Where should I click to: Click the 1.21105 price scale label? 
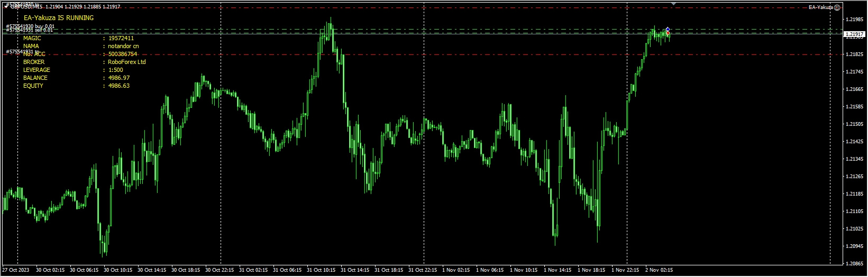854,211
